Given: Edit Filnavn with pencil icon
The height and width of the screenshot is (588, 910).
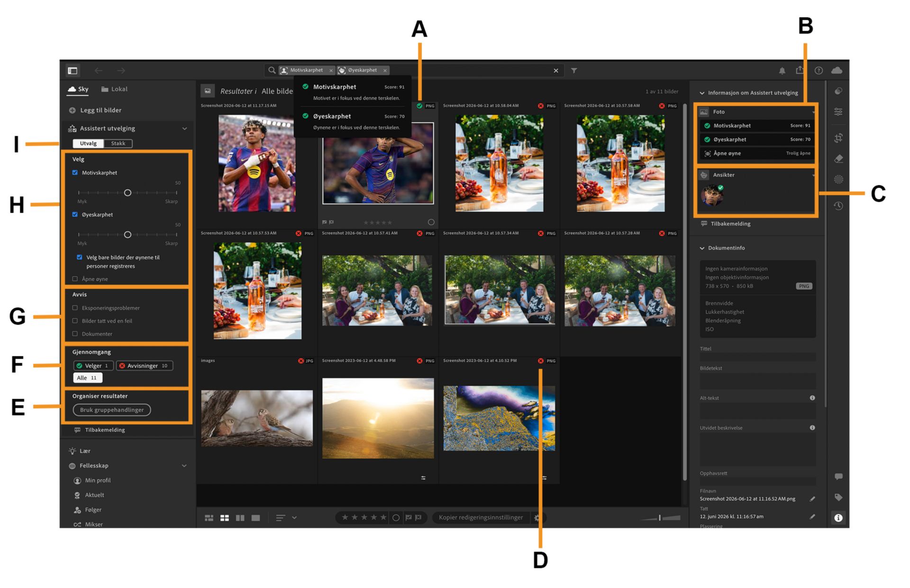Looking at the screenshot, I should click(812, 499).
